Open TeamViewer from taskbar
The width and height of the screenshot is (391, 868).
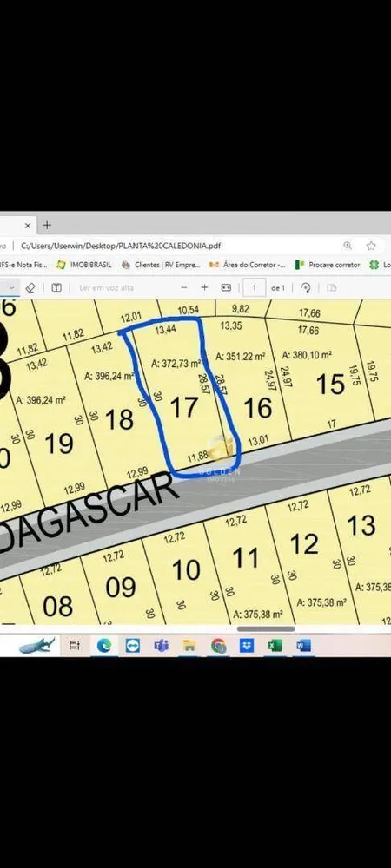point(132,646)
